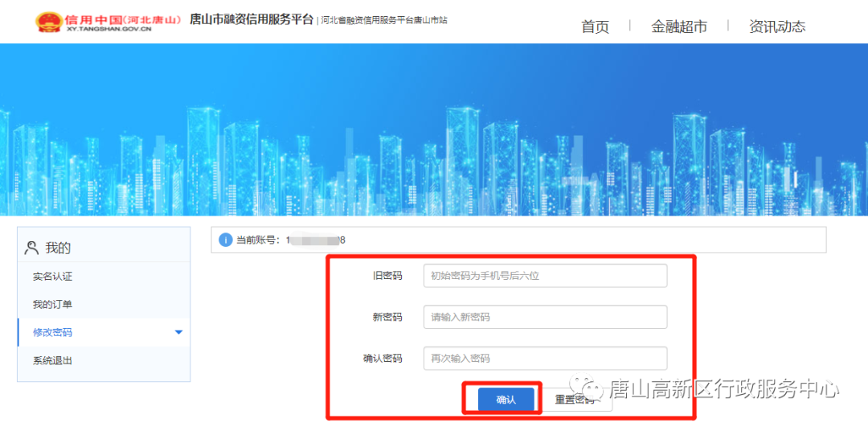Select 实名认证 in the sidebar
Viewport: 868px width, 427px height.
pos(53,277)
